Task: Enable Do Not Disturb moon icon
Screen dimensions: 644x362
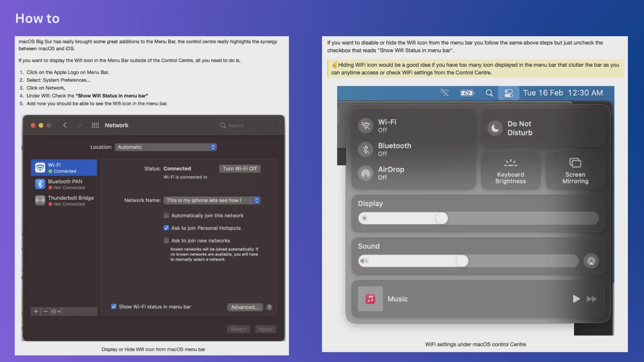Action: (495, 128)
